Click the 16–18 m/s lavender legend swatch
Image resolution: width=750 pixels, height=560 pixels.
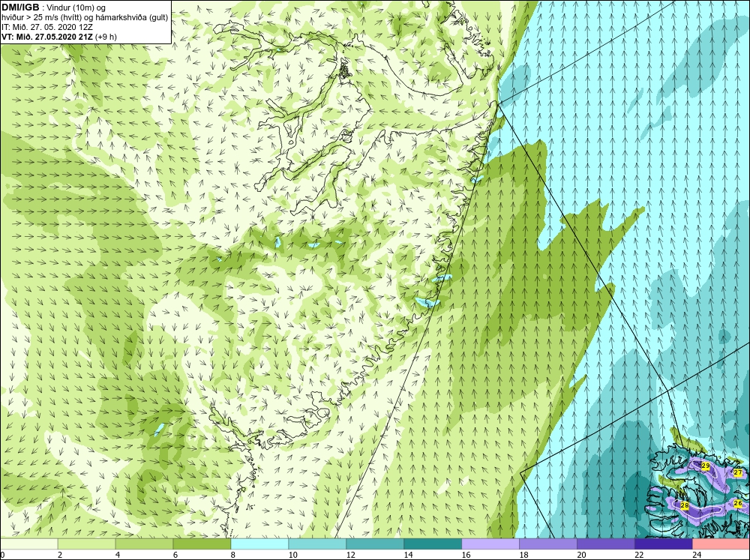[x=490, y=544]
